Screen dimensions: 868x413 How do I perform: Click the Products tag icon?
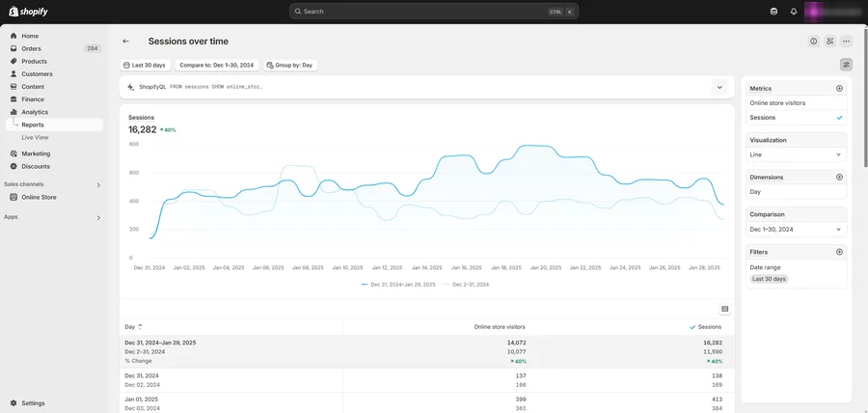pyautogui.click(x=14, y=62)
